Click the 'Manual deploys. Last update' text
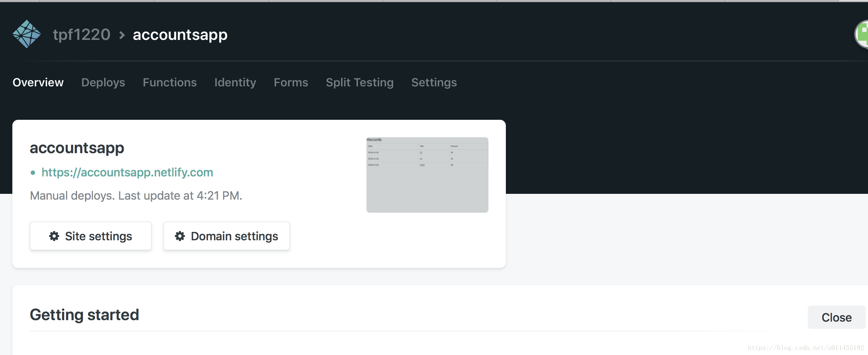Image resolution: width=868 pixels, height=355 pixels. [x=136, y=196]
